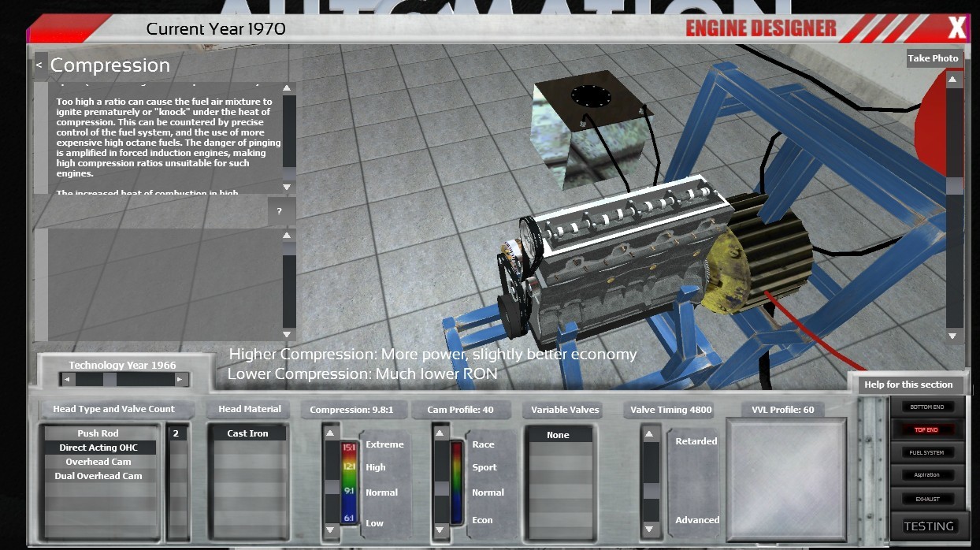Pick valve count 2 in the list

click(176, 433)
